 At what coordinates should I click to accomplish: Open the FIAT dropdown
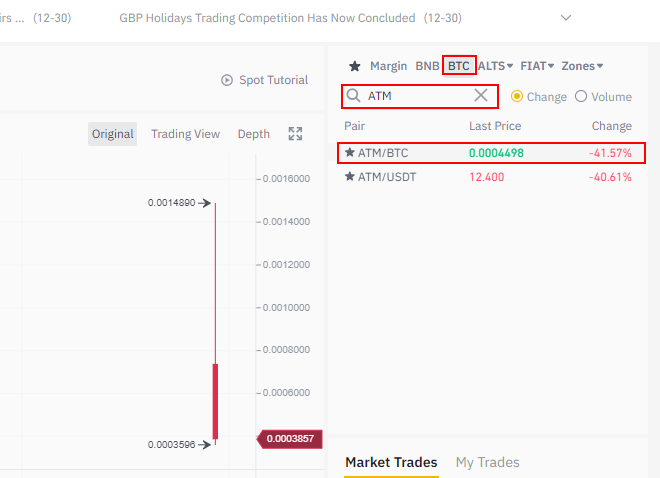[537, 66]
